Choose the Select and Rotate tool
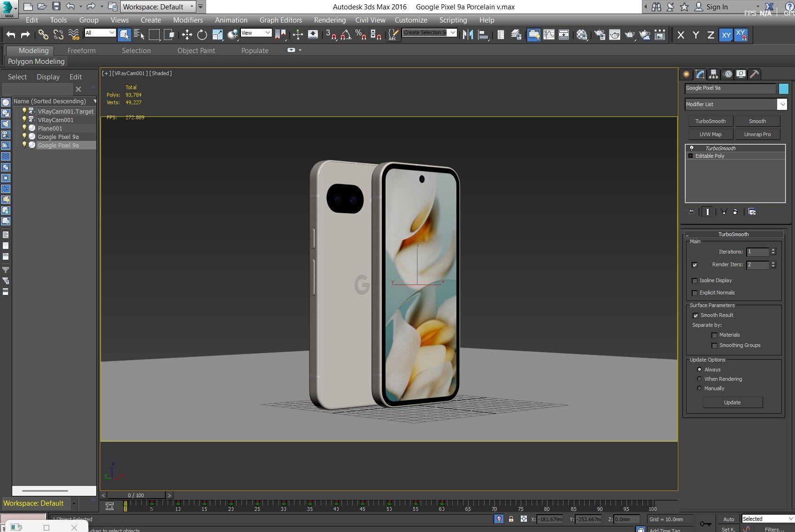This screenshot has width=795, height=532. pyautogui.click(x=202, y=35)
